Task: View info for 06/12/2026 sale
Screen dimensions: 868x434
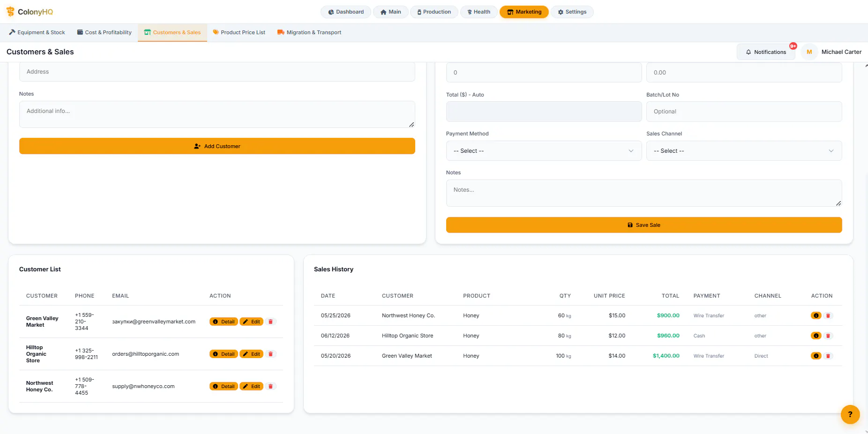Action: (816, 336)
